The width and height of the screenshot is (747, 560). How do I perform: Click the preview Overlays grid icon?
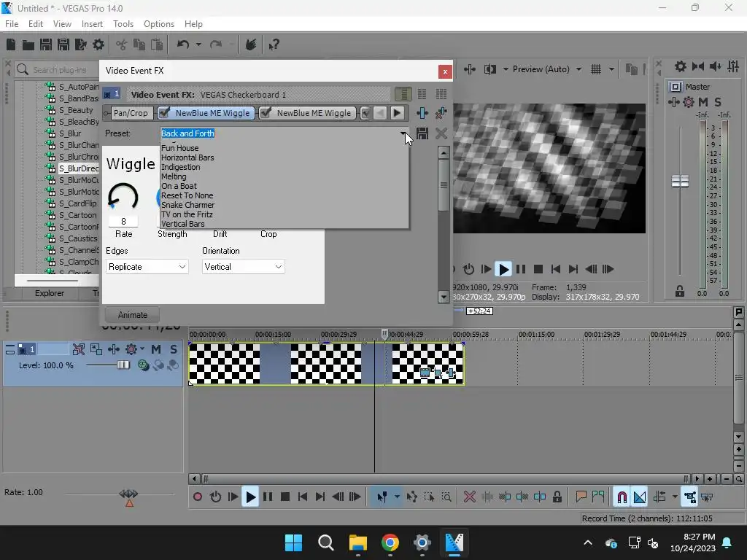click(x=596, y=69)
